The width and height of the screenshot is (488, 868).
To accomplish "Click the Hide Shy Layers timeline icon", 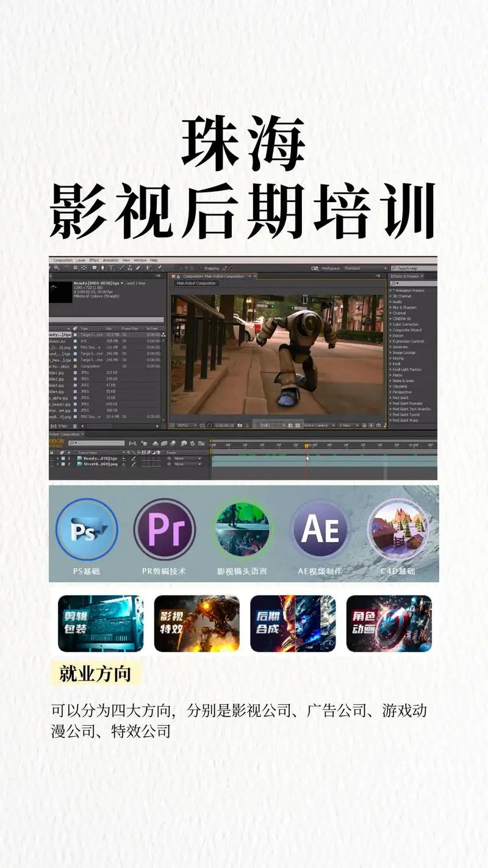I will pos(156,443).
